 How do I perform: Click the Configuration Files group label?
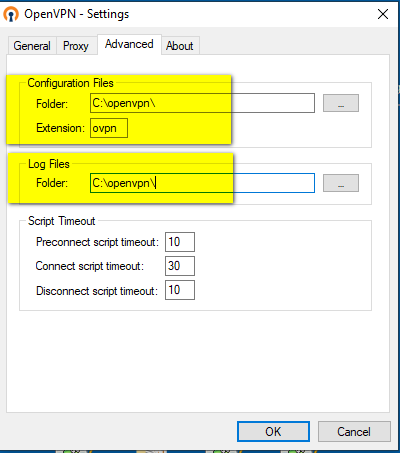pyautogui.click(x=70, y=83)
